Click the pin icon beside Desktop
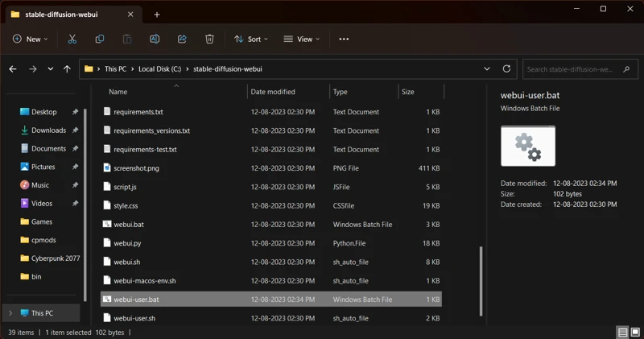 pyautogui.click(x=75, y=112)
